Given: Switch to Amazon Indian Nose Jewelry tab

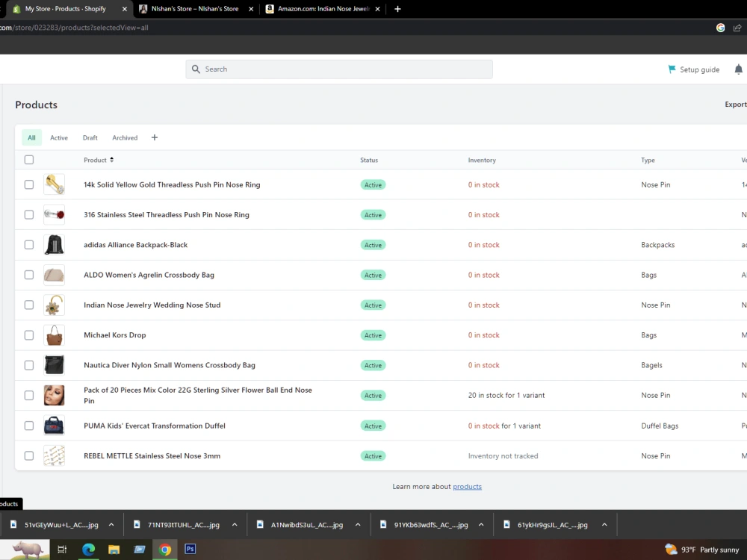Looking at the screenshot, I should [323, 9].
